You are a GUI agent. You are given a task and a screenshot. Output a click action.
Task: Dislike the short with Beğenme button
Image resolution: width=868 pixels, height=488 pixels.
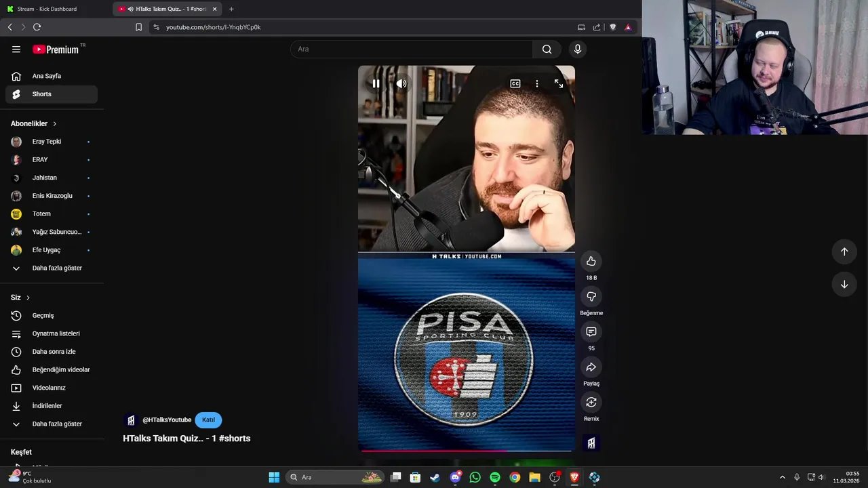pos(591,297)
